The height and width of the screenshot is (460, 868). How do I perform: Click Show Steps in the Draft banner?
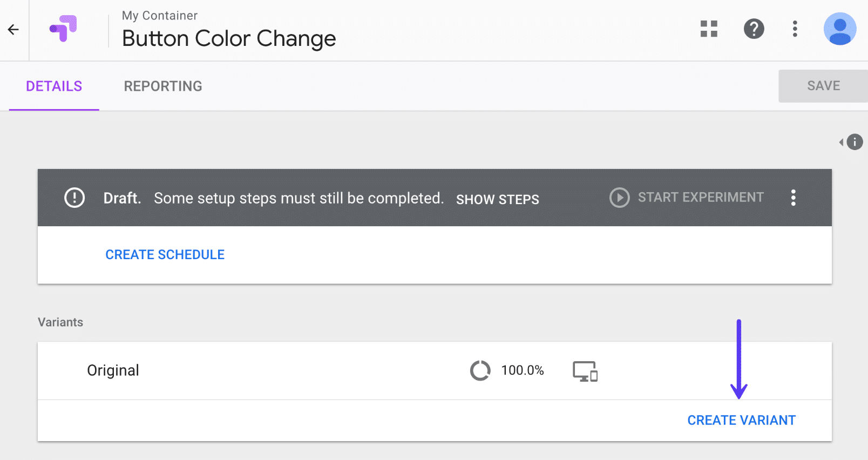497,199
